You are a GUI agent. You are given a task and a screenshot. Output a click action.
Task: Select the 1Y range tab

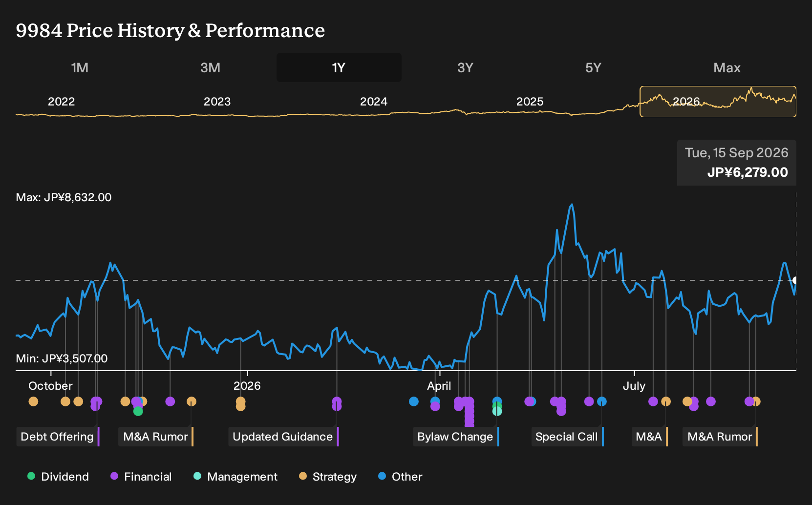tap(339, 67)
